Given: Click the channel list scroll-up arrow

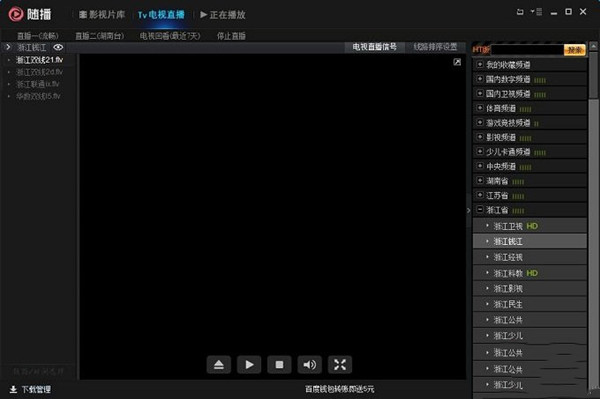Looking at the screenshot, I should pos(593,47).
